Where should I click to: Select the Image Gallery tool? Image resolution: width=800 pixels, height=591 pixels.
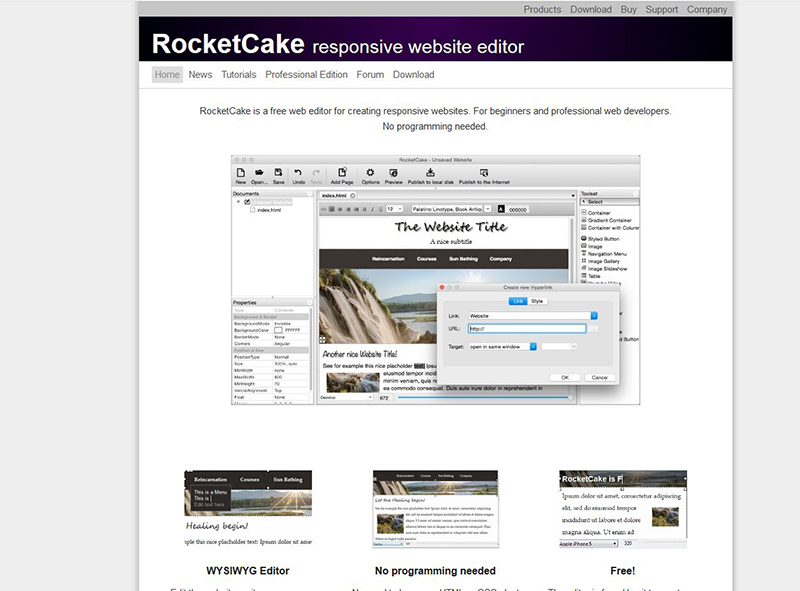coord(601,261)
